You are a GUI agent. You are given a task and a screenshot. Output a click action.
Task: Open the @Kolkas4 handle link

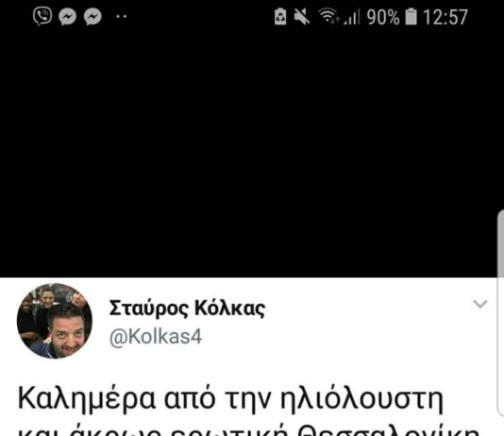pos(156,337)
